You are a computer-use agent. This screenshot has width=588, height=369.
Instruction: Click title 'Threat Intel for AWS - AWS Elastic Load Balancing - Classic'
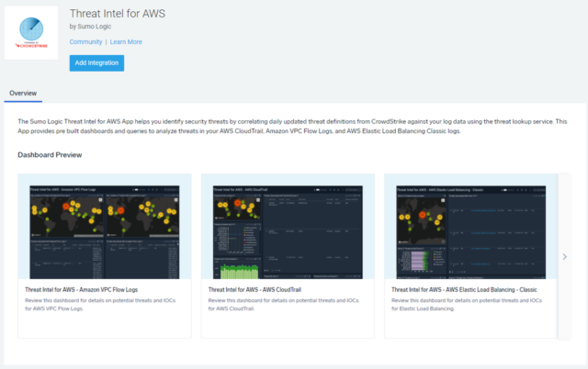point(464,289)
